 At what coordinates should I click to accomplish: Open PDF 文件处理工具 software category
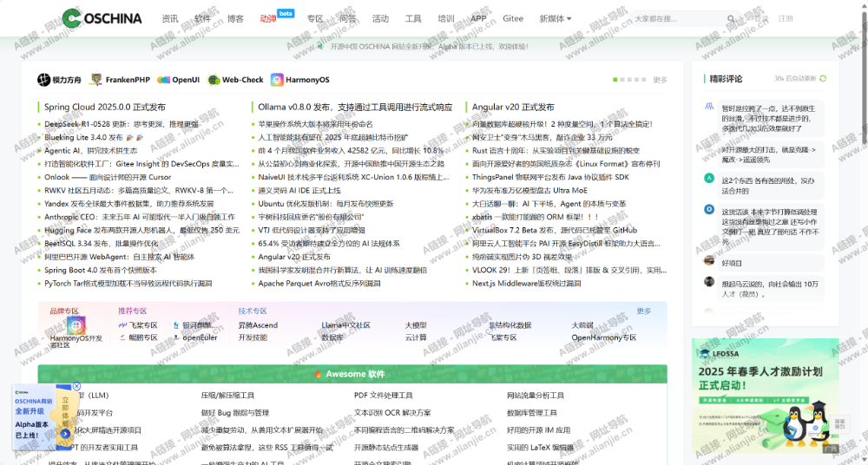[383, 396]
